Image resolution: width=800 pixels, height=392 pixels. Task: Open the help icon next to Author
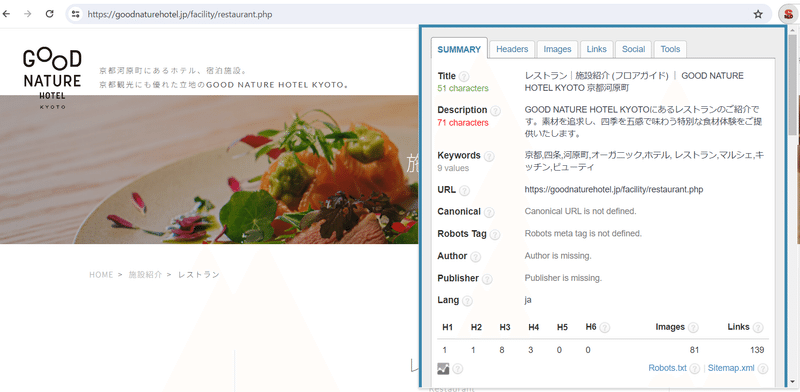pos(475,257)
